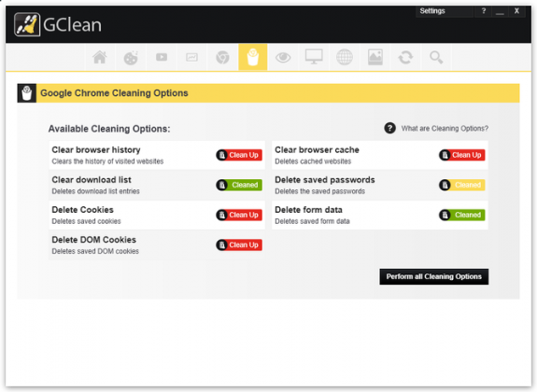
Task: Select 'Delete form data' title text
Action: tap(308, 210)
